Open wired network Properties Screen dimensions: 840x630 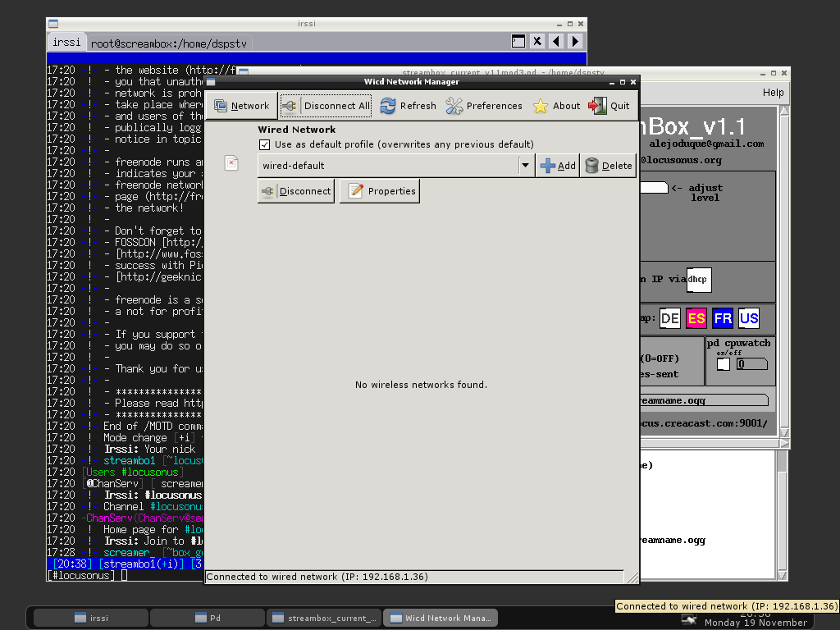pos(380,191)
